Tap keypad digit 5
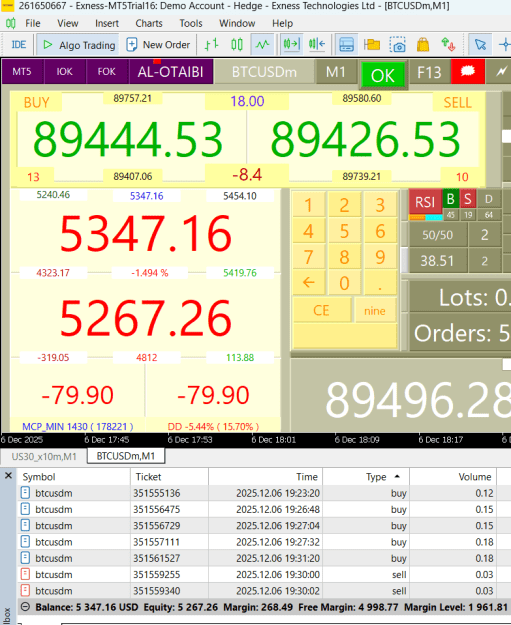 point(344,231)
